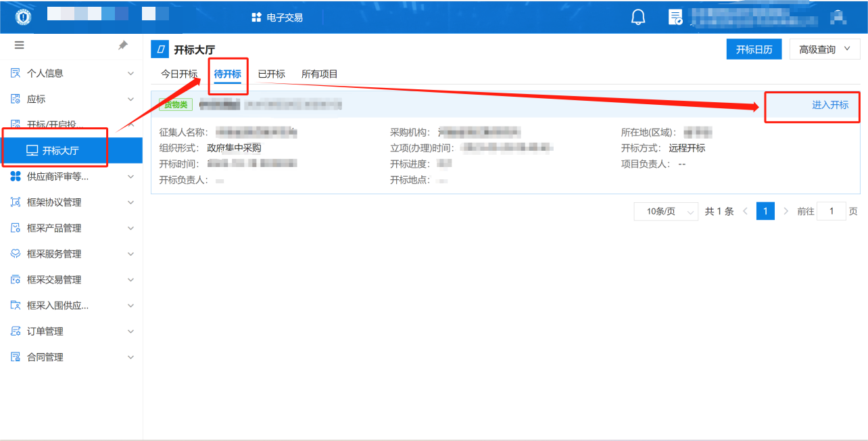Switch to the 今日开标 tab
868x441 pixels.
coord(179,74)
